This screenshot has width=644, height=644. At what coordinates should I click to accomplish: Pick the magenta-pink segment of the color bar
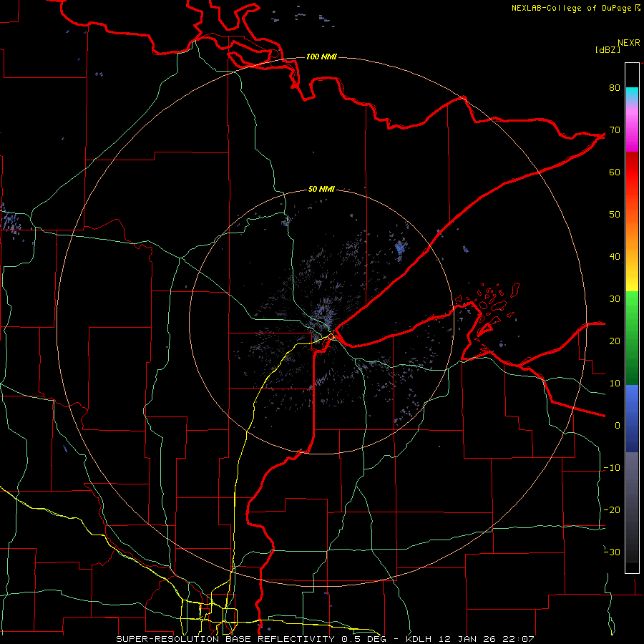632,131
